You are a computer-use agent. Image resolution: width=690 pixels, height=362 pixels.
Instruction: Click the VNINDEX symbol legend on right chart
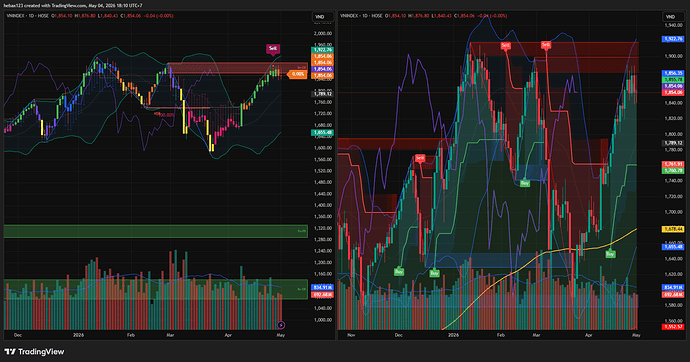pos(361,16)
